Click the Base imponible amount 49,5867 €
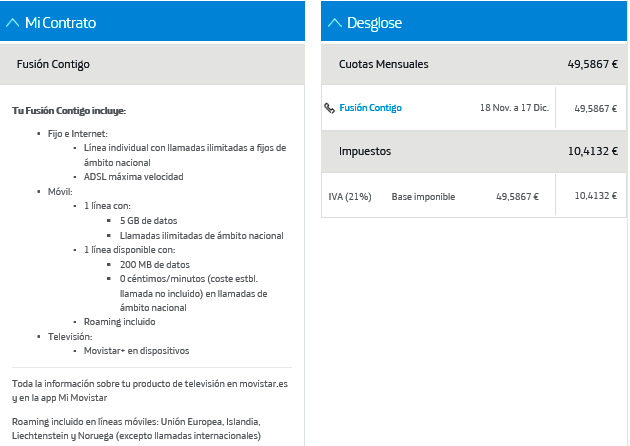Image resolution: width=630 pixels, height=446 pixels. click(x=517, y=197)
